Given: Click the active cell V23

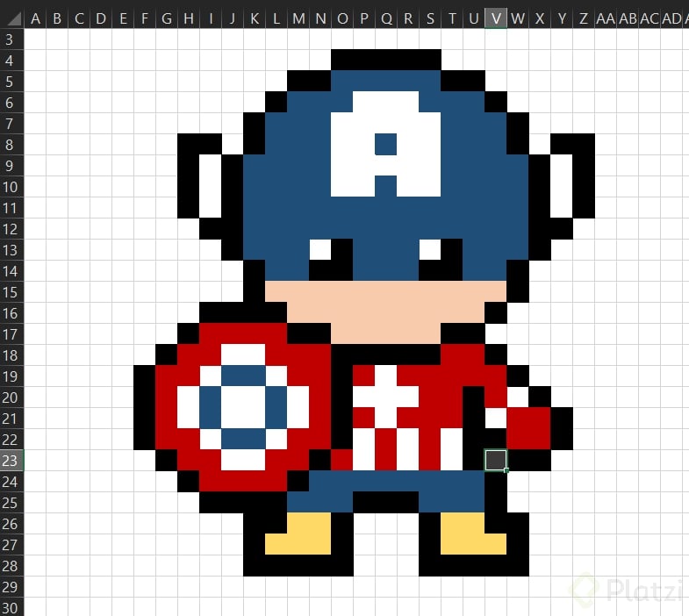Looking at the screenshot, I should click(496, 461).
